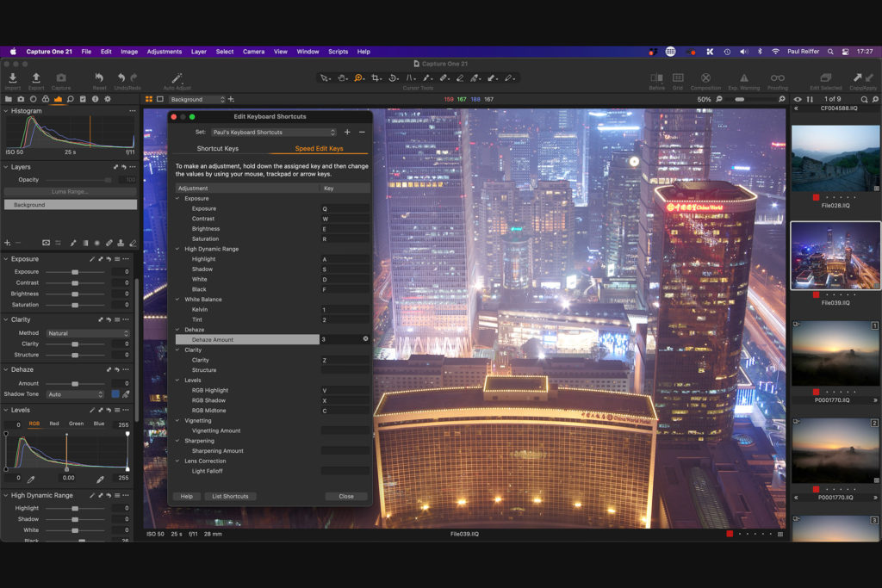882x588 pixels.
Task: Open the Adjustments menu
Action: [x=165, y=52]
